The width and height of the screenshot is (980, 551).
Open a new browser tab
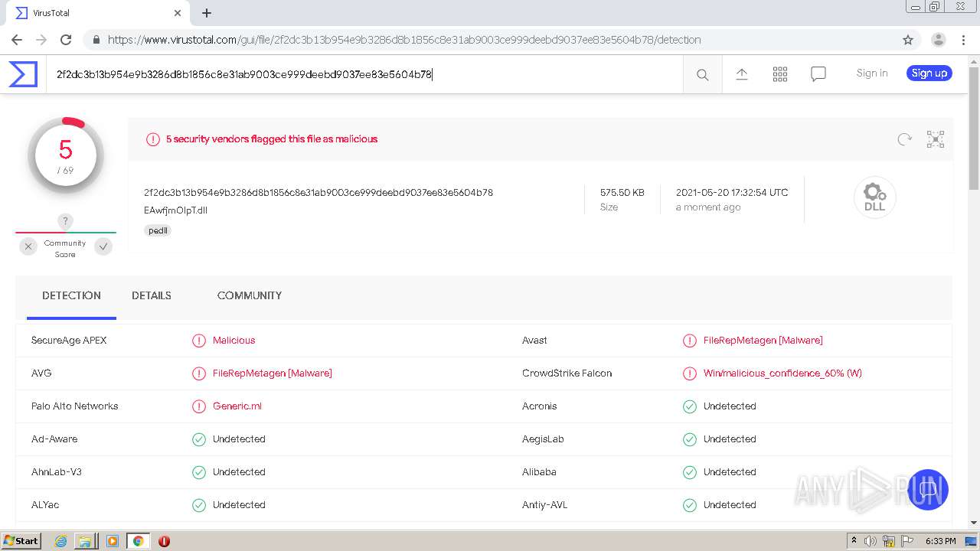tap(207, 13)
